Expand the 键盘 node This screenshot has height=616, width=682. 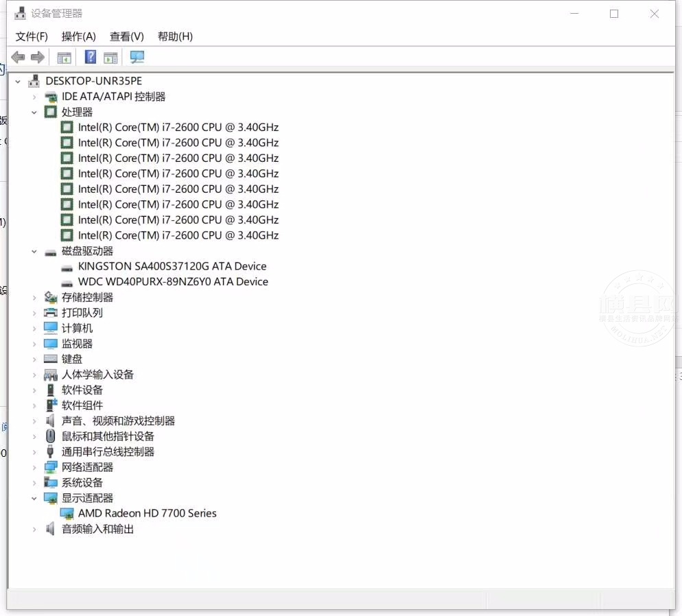point(34,359)
